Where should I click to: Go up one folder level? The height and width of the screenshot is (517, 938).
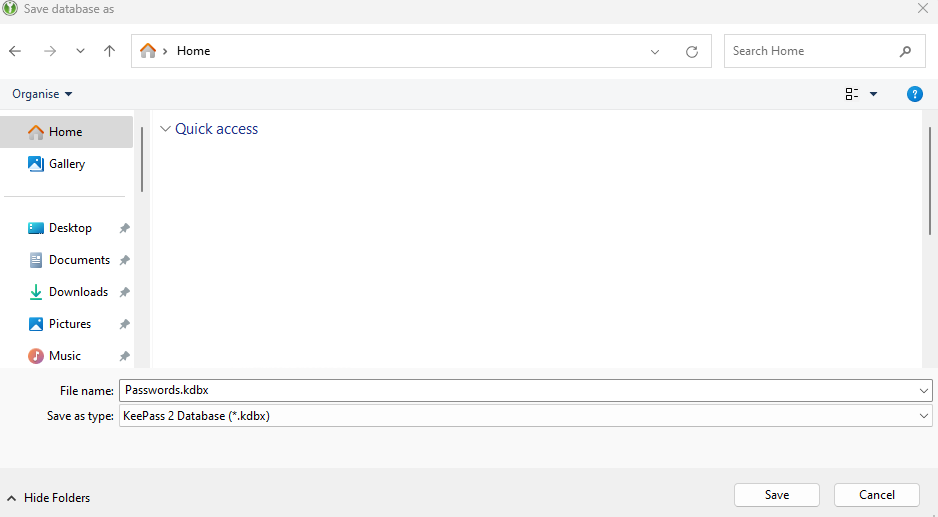pos(110,51)
